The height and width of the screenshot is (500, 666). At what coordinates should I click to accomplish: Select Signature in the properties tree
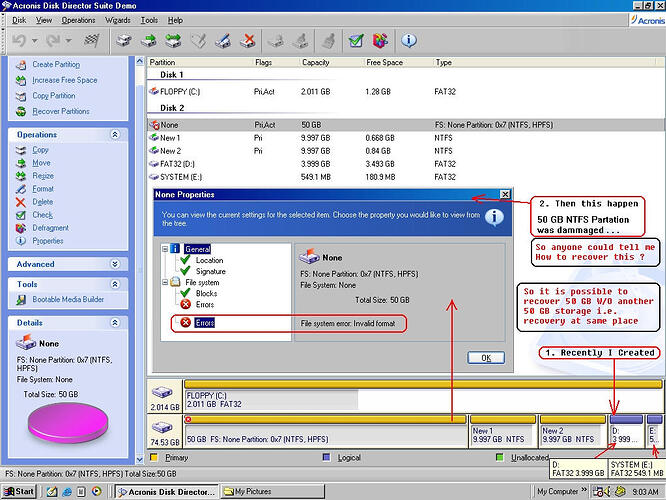210,271
